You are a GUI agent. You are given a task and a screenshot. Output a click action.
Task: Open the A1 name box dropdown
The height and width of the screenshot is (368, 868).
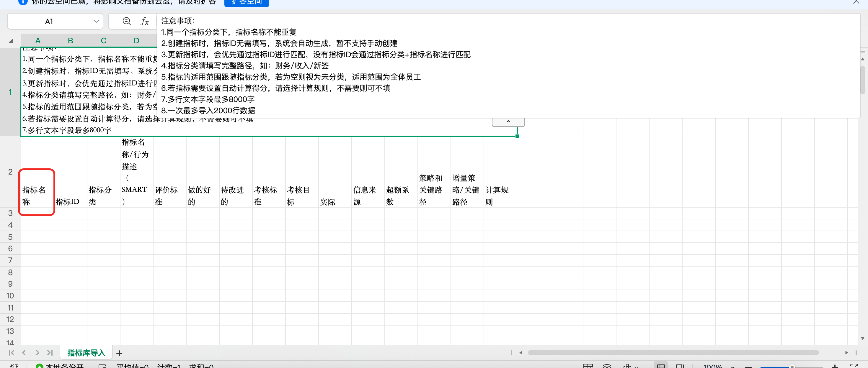[96, 22]
